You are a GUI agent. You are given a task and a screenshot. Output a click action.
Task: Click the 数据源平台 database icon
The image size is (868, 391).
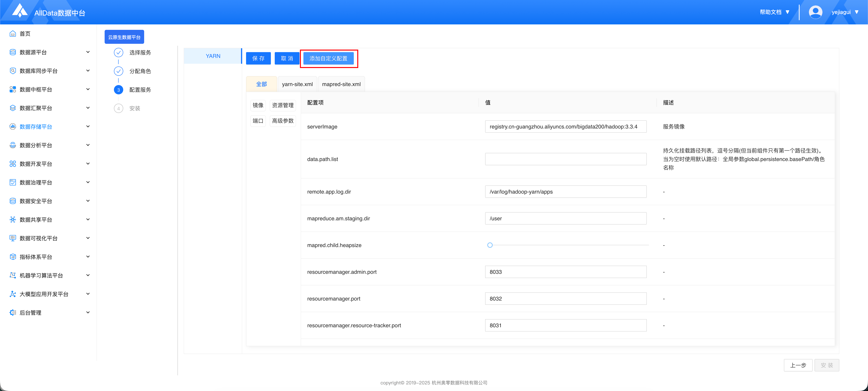(13, 52)
